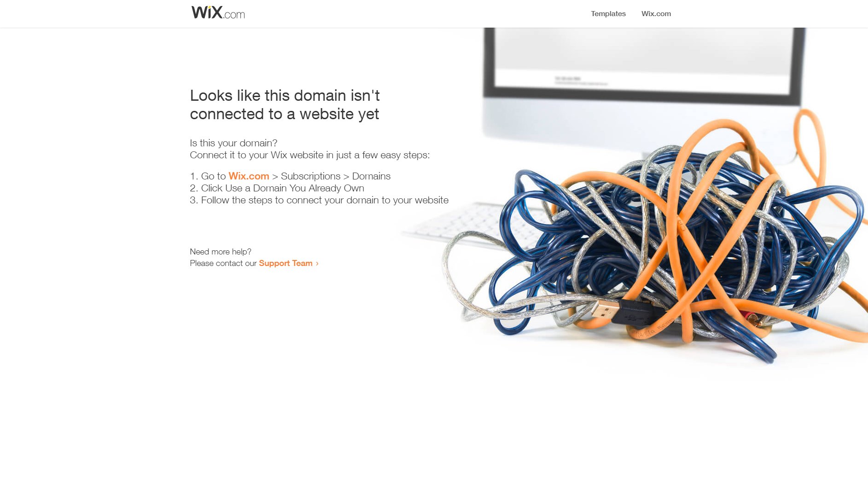Click the word Subscriptions in step one

pyautogui.click(x=310, y=176)
